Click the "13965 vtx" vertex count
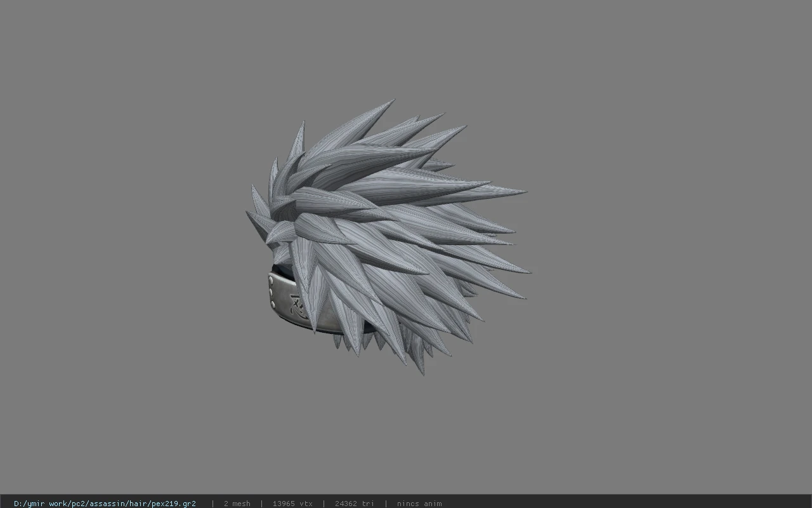 [292, 504]
